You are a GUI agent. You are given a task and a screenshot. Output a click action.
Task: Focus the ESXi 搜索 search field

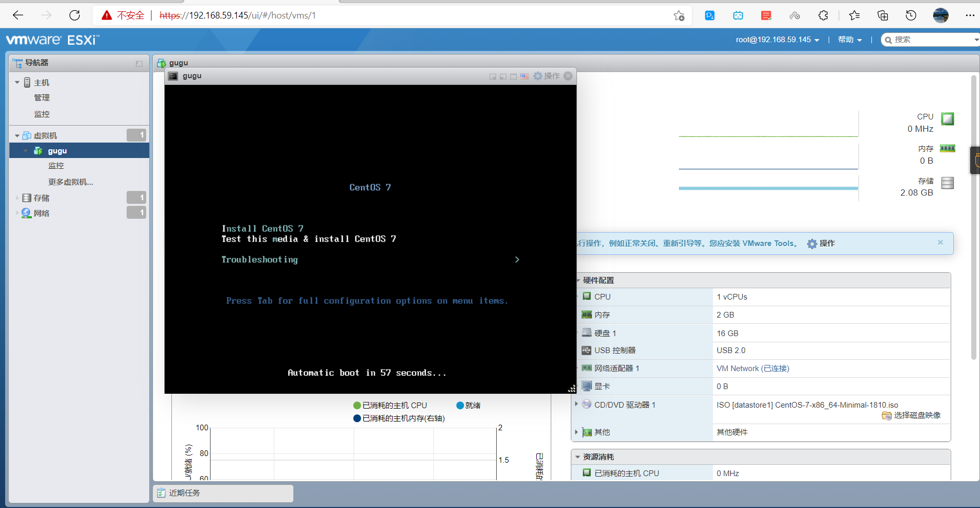[931, 40]
